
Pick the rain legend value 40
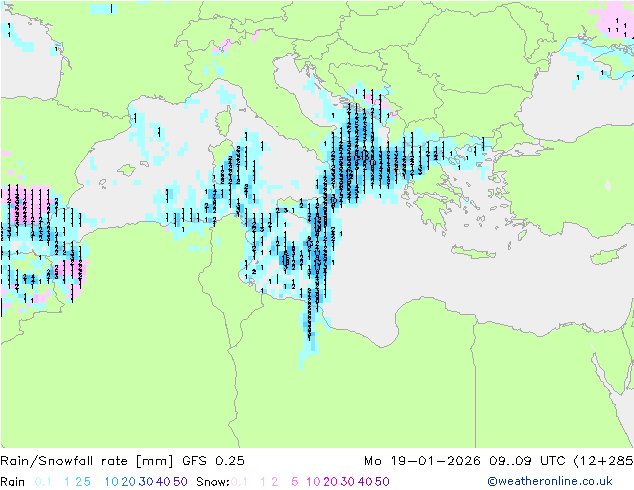tap(163, 482)
